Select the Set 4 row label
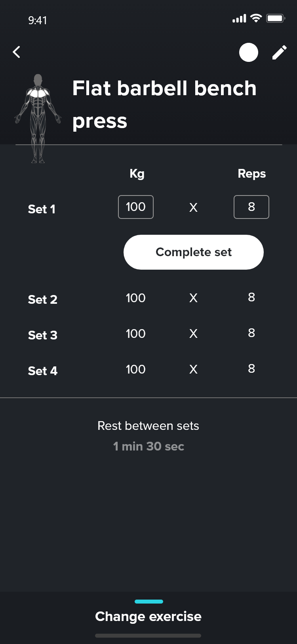This screenshot has height=644, width=297. [x=43, y=371]
